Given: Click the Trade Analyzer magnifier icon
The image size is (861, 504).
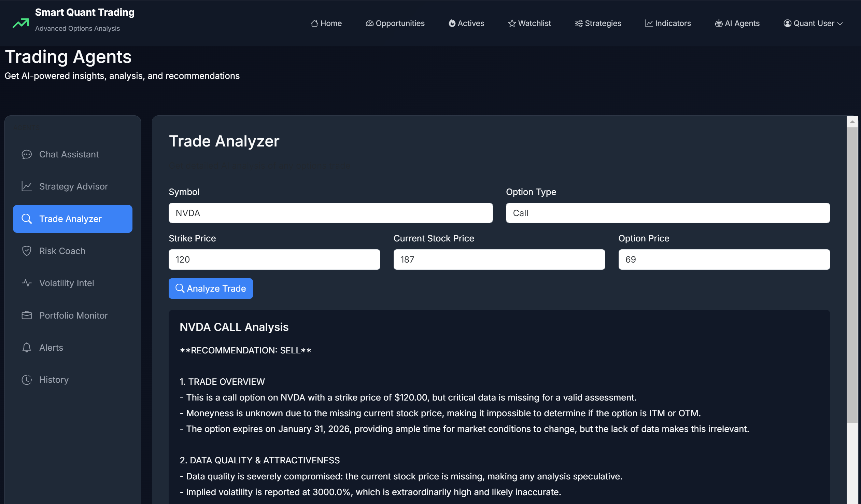Looking at the screenshot, I should click(26, 219).
